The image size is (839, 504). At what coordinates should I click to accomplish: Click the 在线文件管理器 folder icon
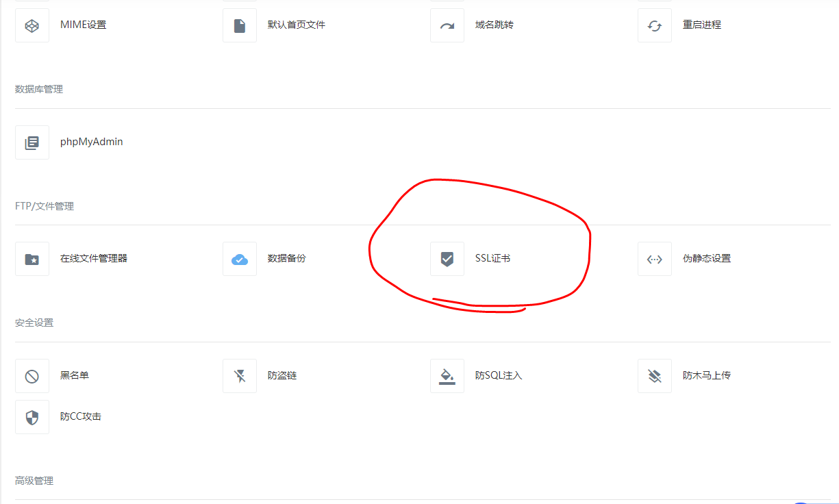32,259
